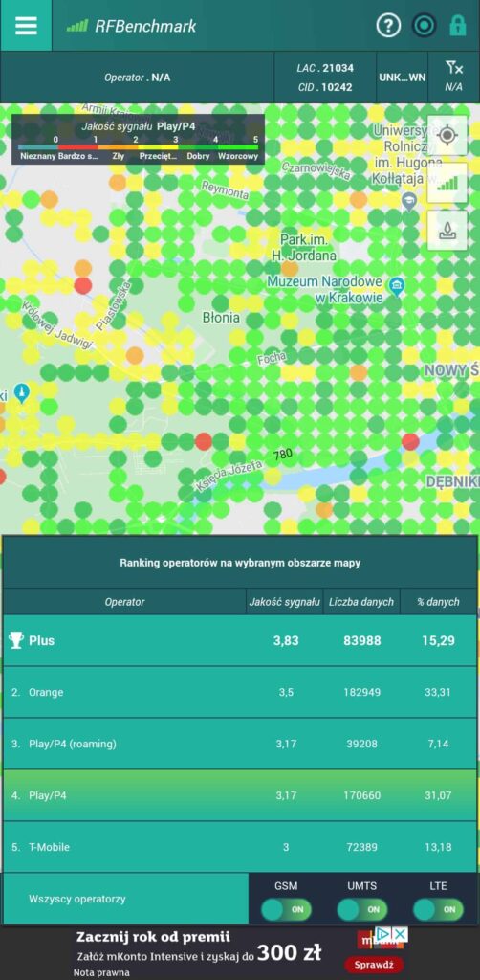Tap the blue landmark pin at left edge
480x980 pixels.
pos(22,394)
